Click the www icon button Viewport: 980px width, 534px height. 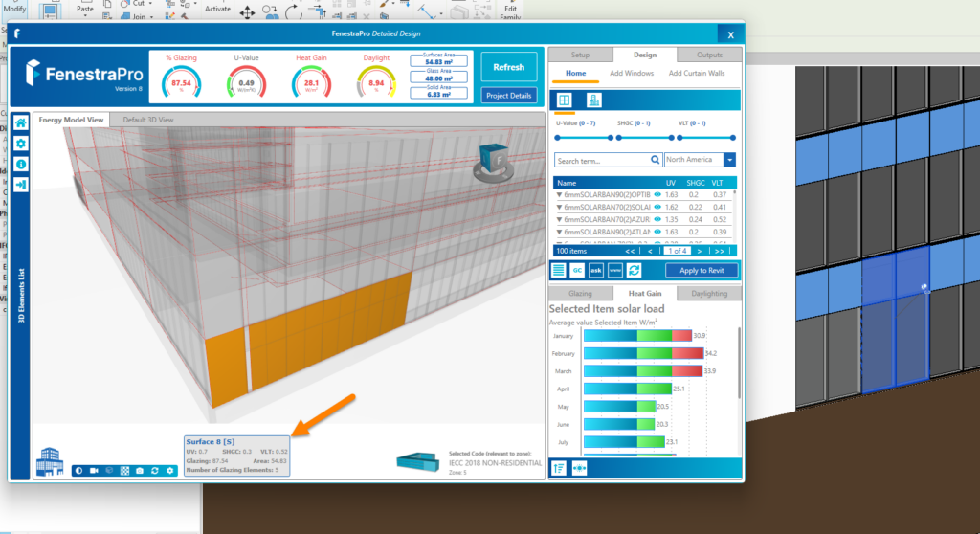(x=615, y=270)
